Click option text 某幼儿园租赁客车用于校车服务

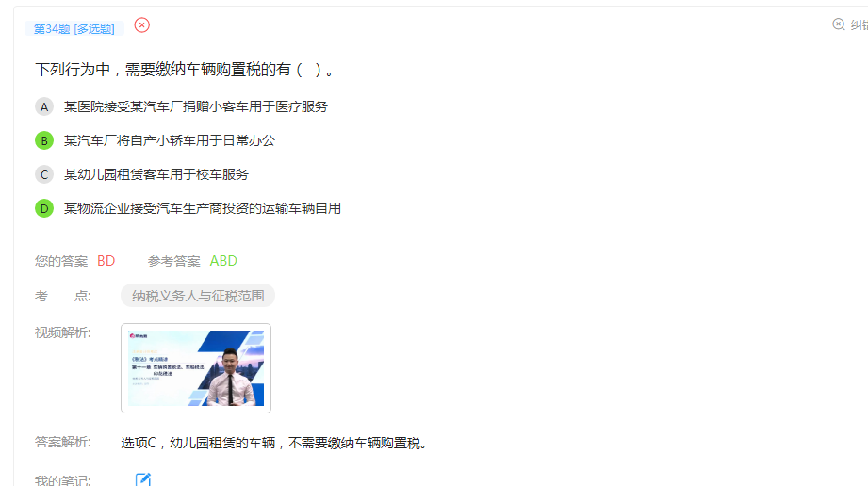pos(156,174)
